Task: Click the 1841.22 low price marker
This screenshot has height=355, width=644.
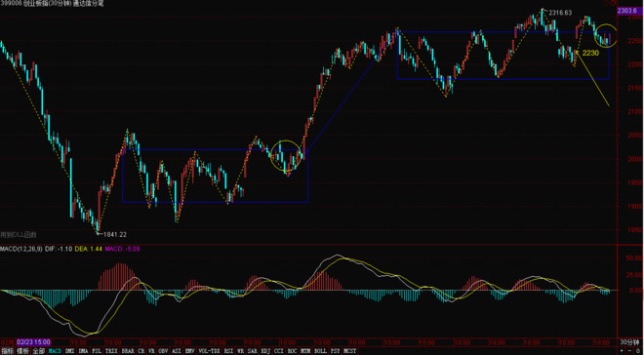Action: 114,234
